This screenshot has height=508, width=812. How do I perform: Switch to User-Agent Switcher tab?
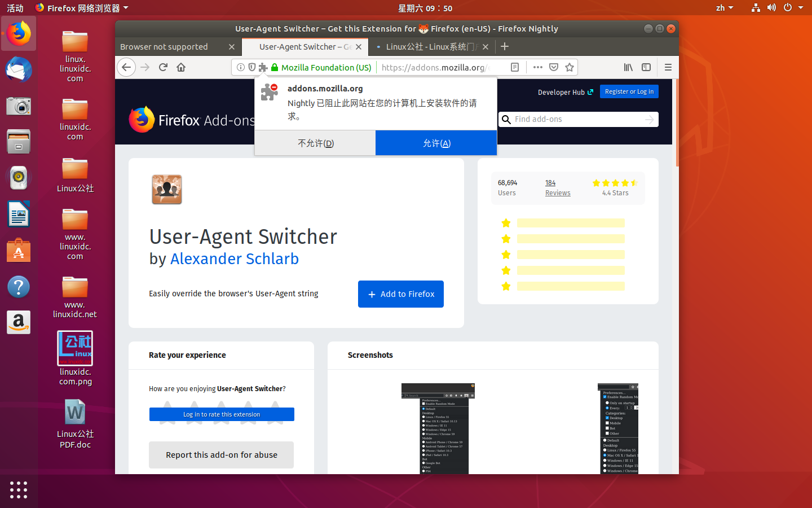[305, 47]
